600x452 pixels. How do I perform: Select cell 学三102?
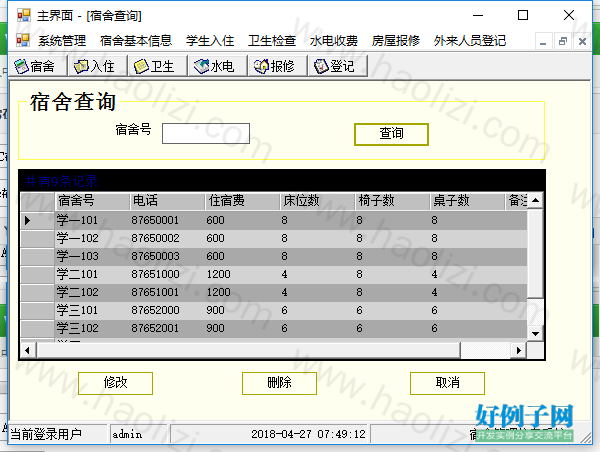(x=92, y=328)
